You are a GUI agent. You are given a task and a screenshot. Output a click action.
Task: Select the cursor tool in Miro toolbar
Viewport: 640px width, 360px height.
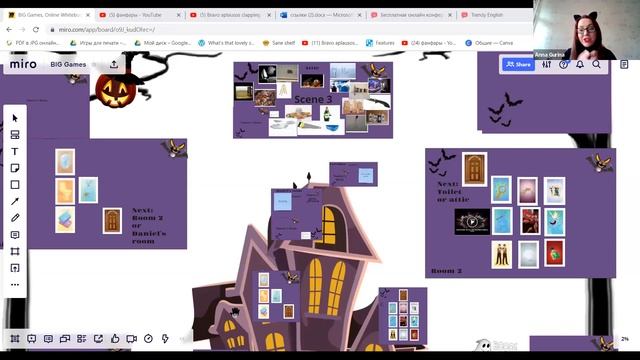15,118
